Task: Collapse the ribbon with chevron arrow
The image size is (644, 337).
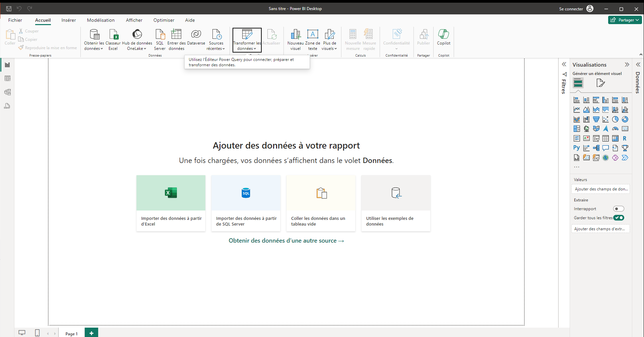Action: coord(641,55)
